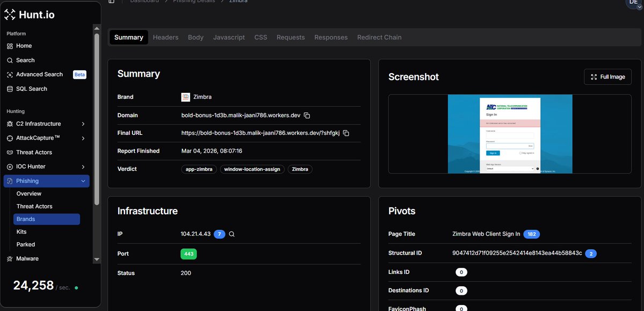
Task: Click the IP count badge 7
Action: [x=219, y=234]
